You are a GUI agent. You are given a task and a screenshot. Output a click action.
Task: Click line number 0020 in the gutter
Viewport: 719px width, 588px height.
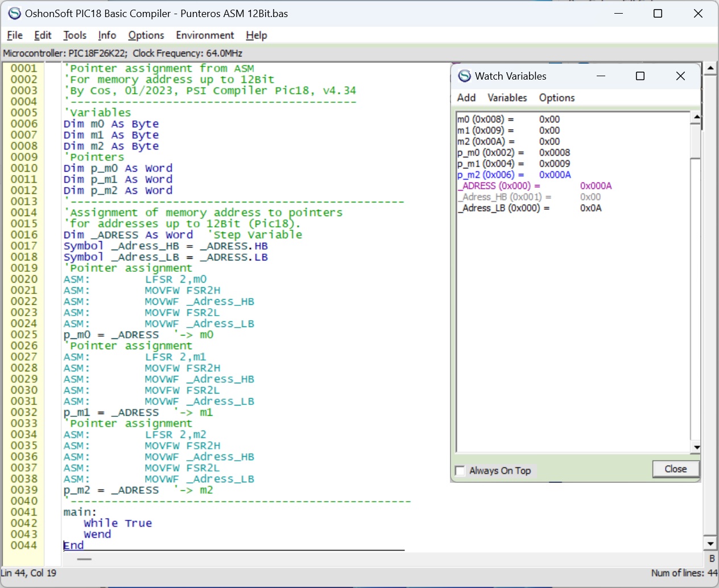[24, 279]
